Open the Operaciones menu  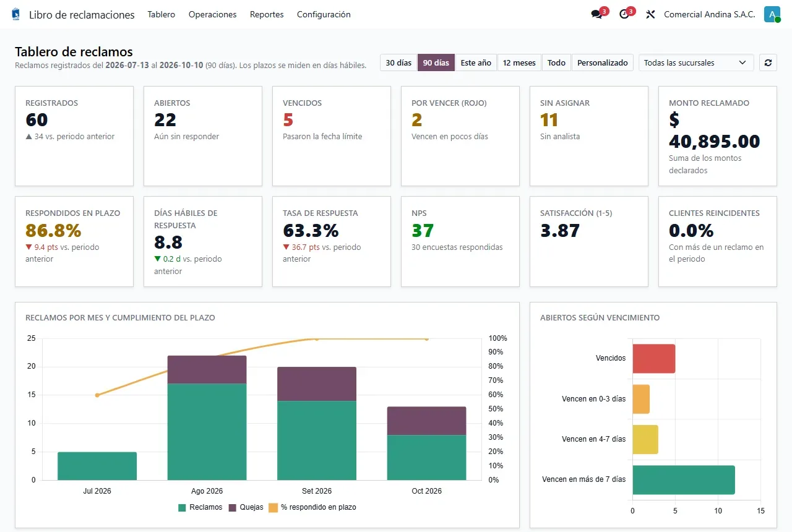213,14
